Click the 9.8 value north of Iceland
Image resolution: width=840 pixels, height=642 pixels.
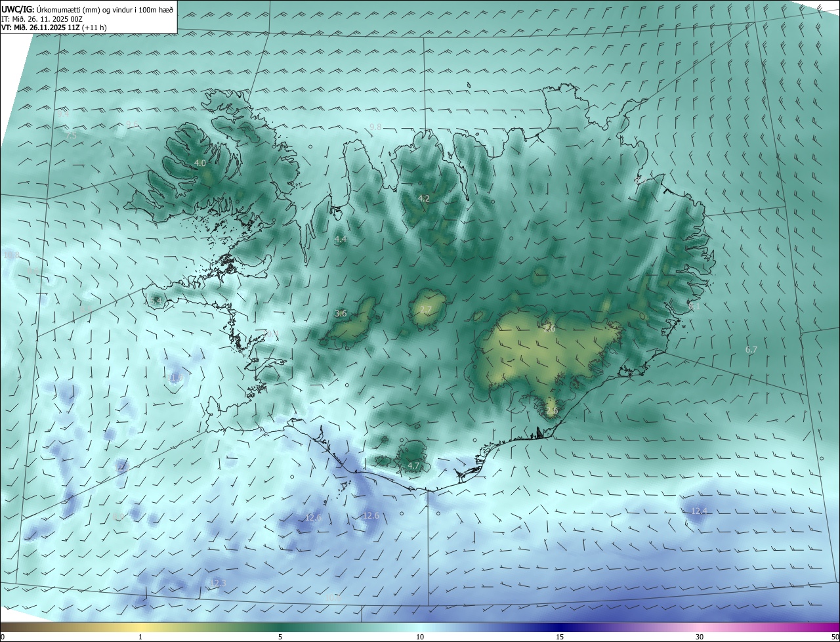(x=375, y=127)
